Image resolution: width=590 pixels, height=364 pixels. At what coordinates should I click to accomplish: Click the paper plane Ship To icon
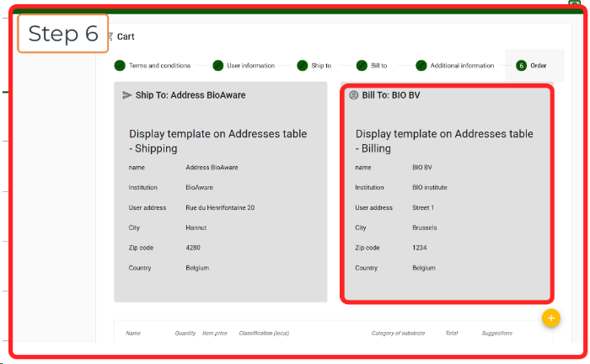pos(127,95)
